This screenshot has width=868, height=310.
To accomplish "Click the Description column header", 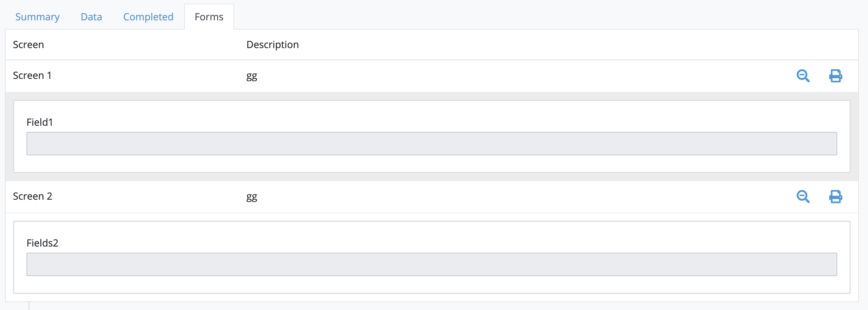I will [272, 44].
